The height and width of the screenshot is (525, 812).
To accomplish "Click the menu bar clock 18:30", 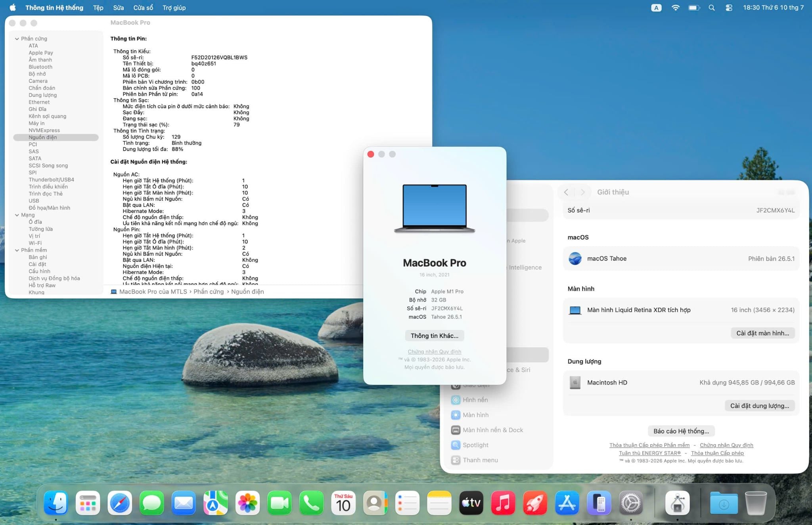I will [773, 8].
